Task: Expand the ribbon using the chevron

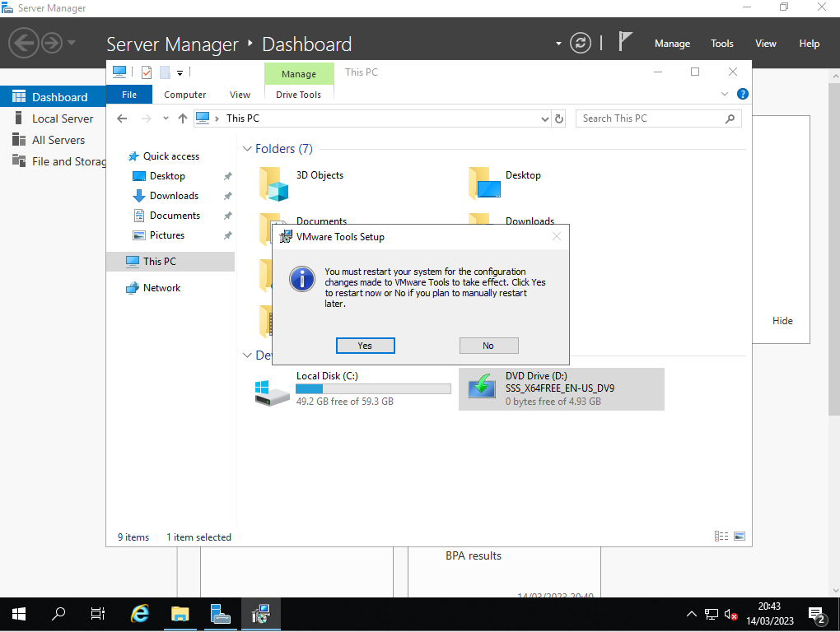Action: coord(725,95)
